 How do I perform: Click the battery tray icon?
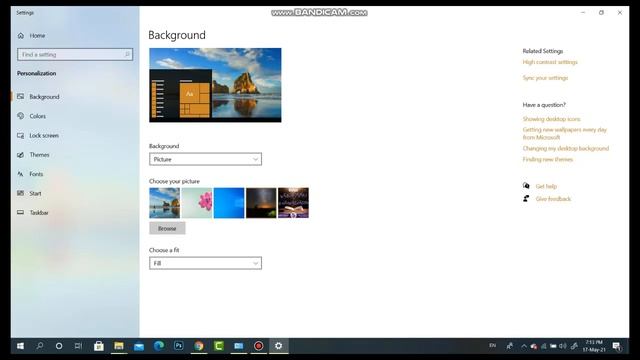tap(553, 346)
